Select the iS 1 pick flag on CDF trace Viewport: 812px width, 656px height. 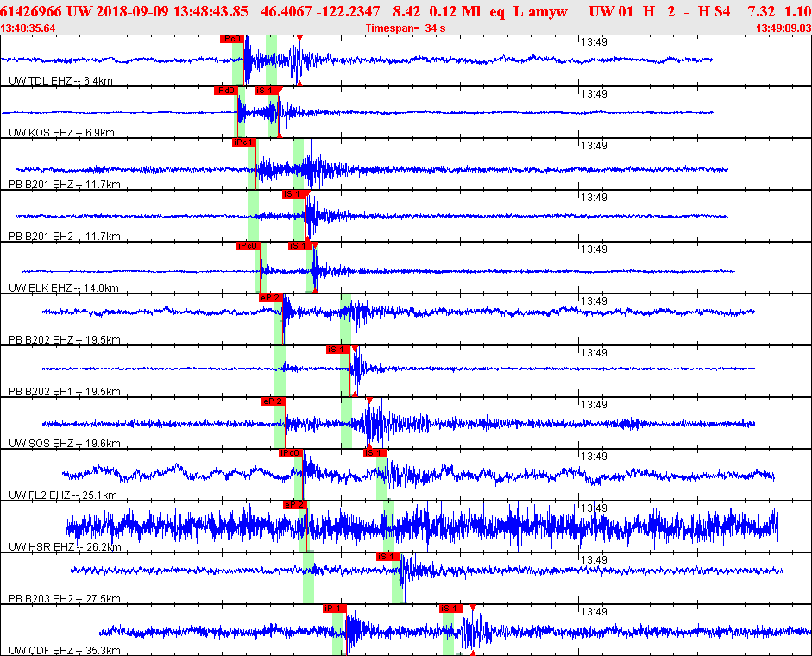450,609
